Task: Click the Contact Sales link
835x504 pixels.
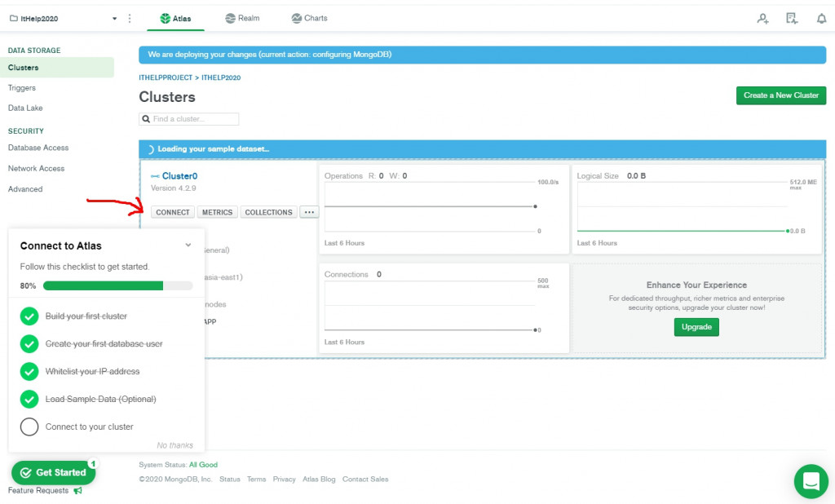Action: click(x=365, y=480)
